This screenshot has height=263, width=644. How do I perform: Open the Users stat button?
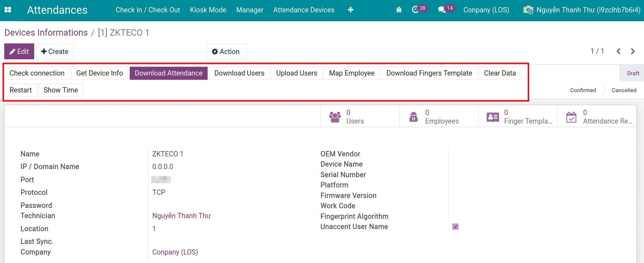(360, 116)
